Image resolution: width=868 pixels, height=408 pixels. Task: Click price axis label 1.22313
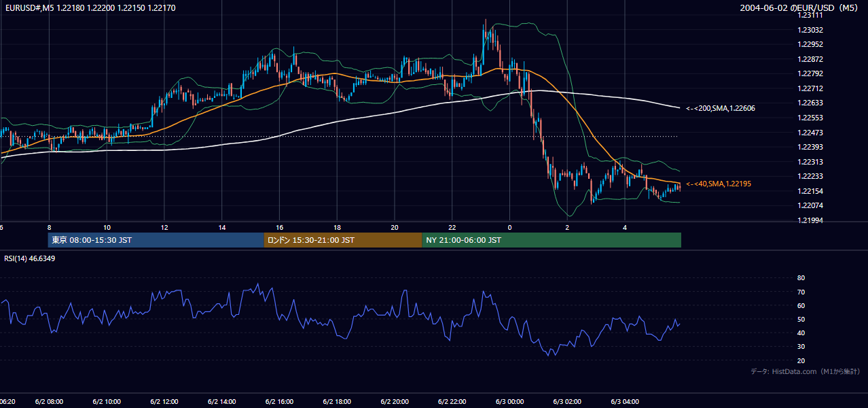click(x=810, y=162)
